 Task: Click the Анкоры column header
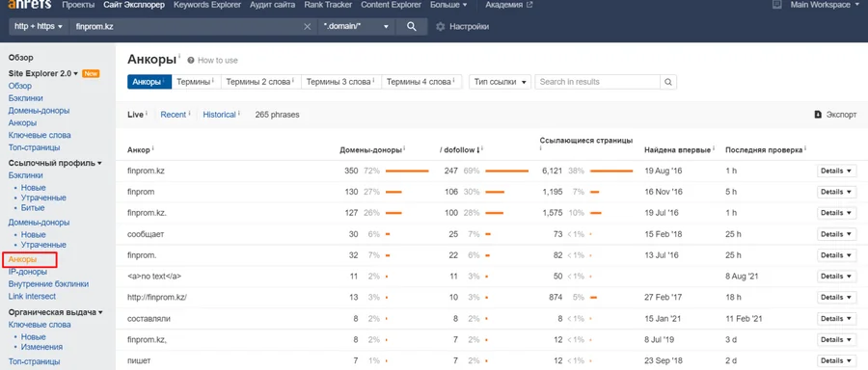tap(138, 150)
